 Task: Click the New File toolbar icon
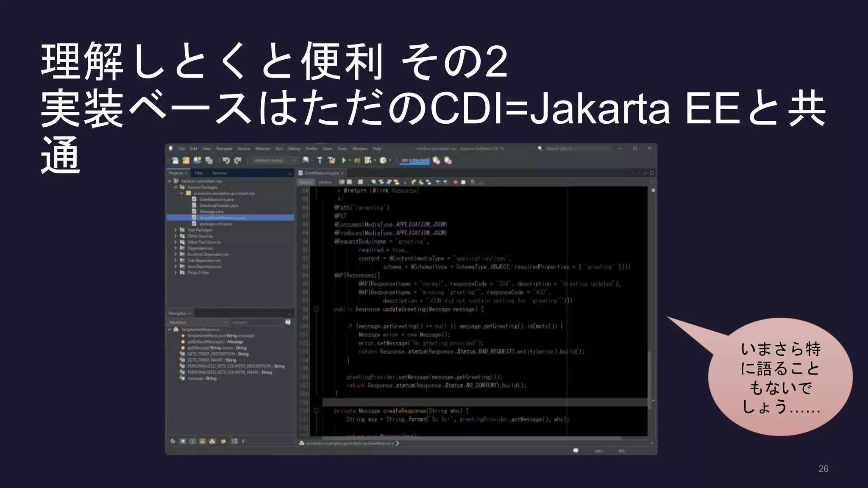(175, 161)
